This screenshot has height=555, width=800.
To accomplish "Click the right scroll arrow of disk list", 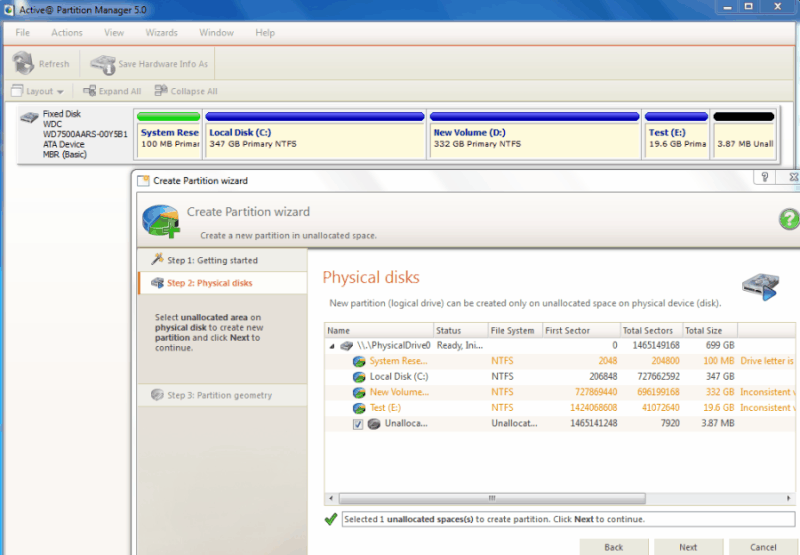I will pos(788,498).
